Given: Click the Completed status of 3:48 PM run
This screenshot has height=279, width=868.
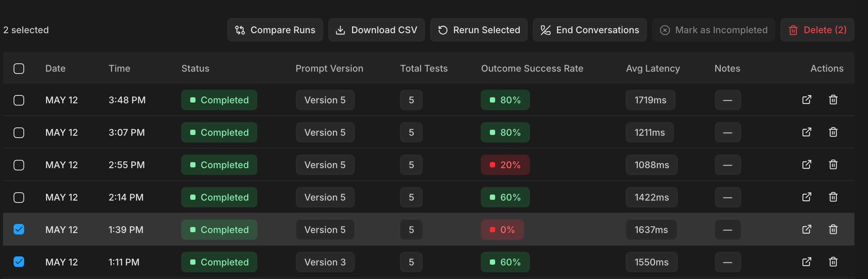Looking at the screenshot, I should (x=219, y=100).
